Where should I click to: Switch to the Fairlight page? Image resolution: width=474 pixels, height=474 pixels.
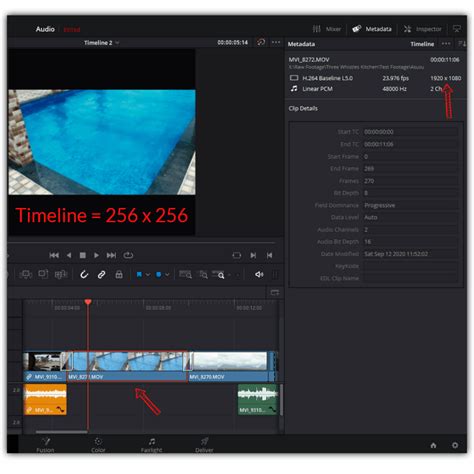coord(151,445)
